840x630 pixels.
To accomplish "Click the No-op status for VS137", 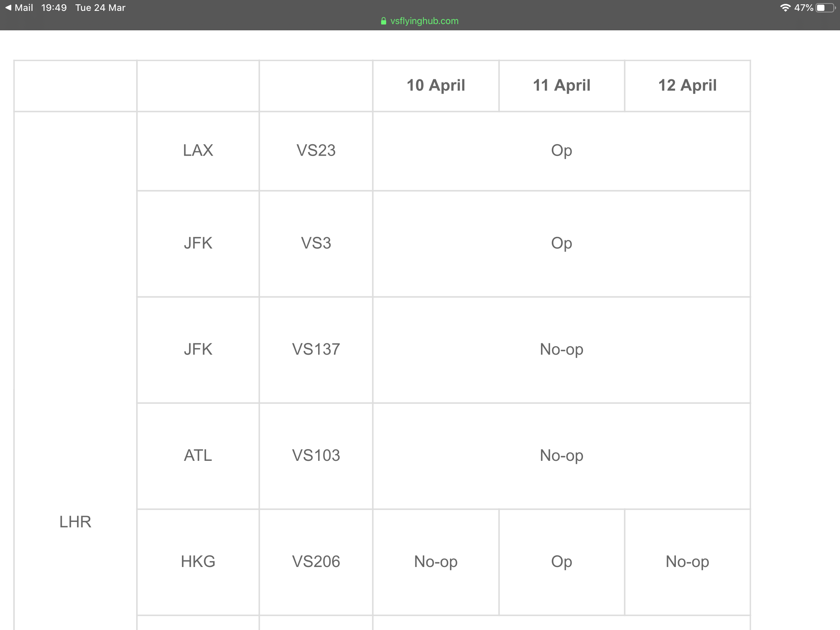I will pyautogui.click(x=562, y=350).
